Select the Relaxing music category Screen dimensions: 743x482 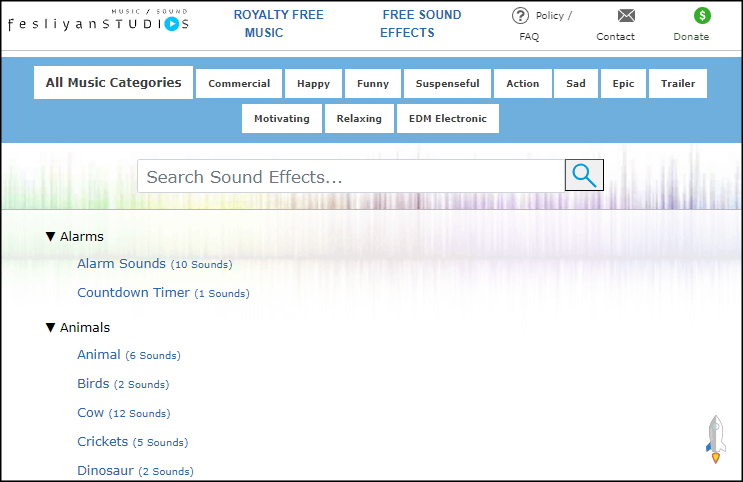359,118
